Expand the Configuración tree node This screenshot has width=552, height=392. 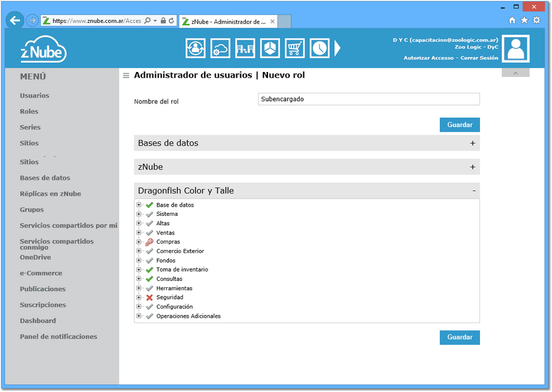(x=139, y=306)
